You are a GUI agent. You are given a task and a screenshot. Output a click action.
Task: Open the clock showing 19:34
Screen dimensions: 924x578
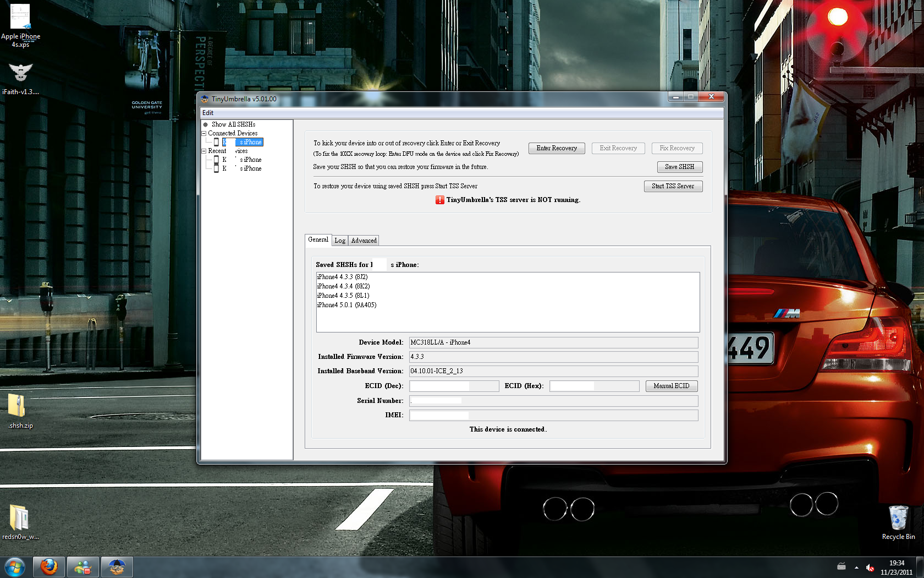click(x=897, y=568)
